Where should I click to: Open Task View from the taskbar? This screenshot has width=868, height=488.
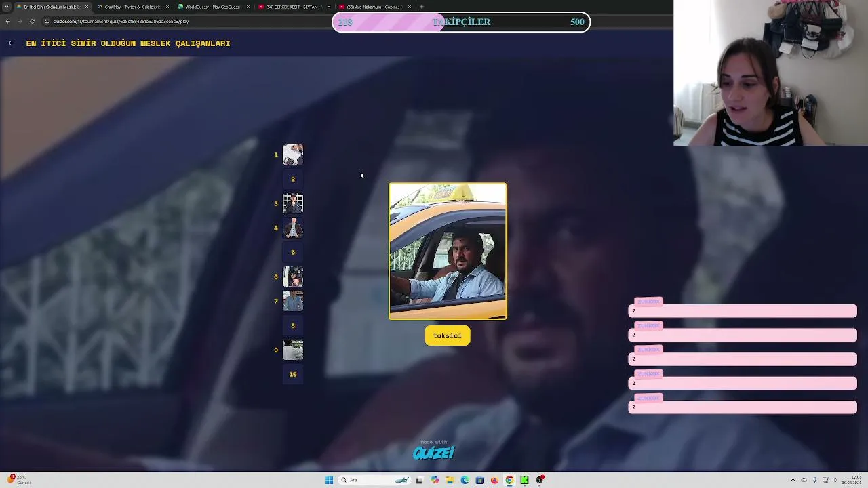tap(419, 480)
